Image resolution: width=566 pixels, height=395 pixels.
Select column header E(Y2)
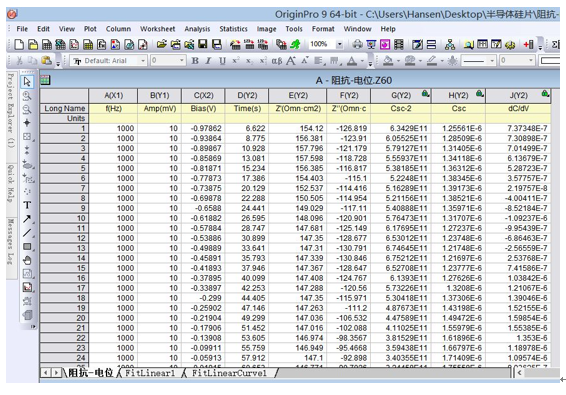pyautogui.click(x=298, y=96)
